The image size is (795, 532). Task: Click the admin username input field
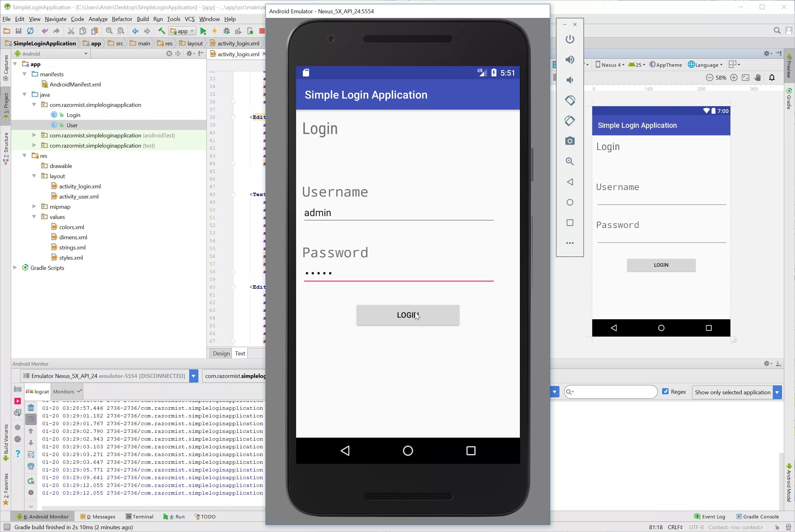(x=398, y=213)
